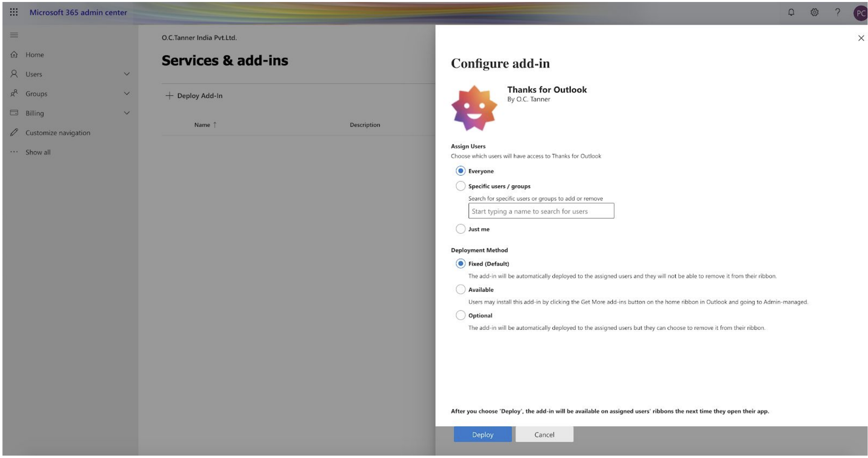Click the Home house icon
Viewport: 868px width, 458px height.
14,55
